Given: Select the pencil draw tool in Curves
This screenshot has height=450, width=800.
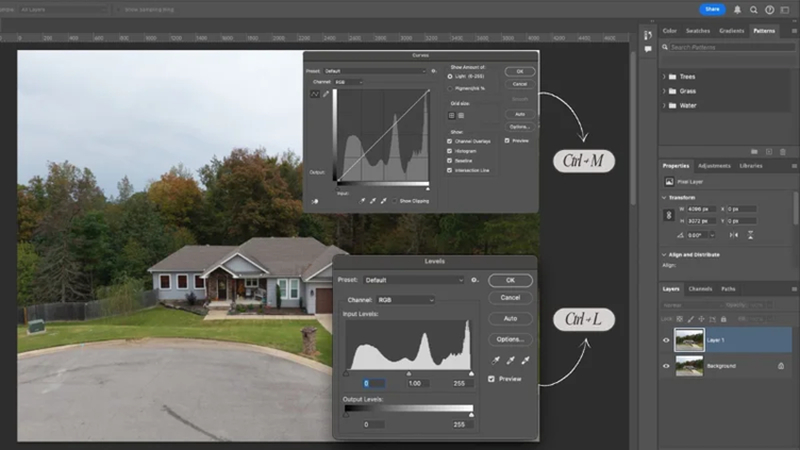Looking at the screenshot, I should pos(326,94).
